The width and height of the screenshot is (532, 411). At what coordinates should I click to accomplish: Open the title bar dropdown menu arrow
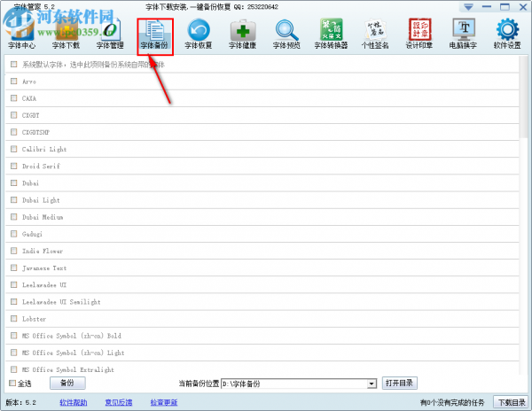pos(468,7)
